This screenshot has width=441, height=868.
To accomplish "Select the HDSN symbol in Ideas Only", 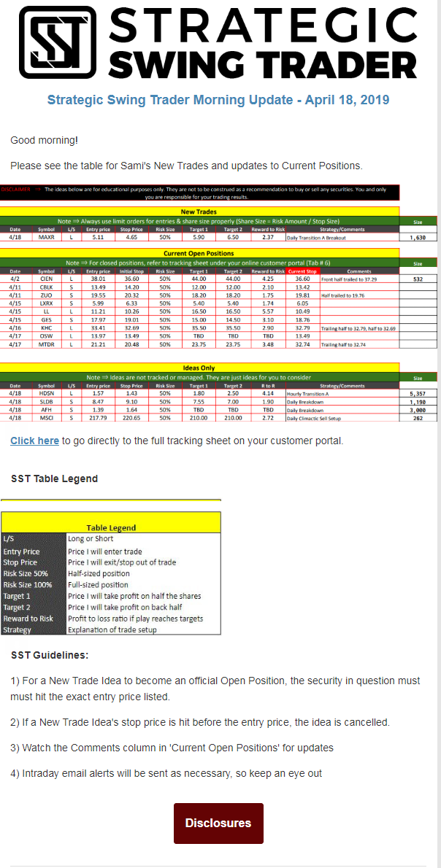I will click(x=46, y=393).
